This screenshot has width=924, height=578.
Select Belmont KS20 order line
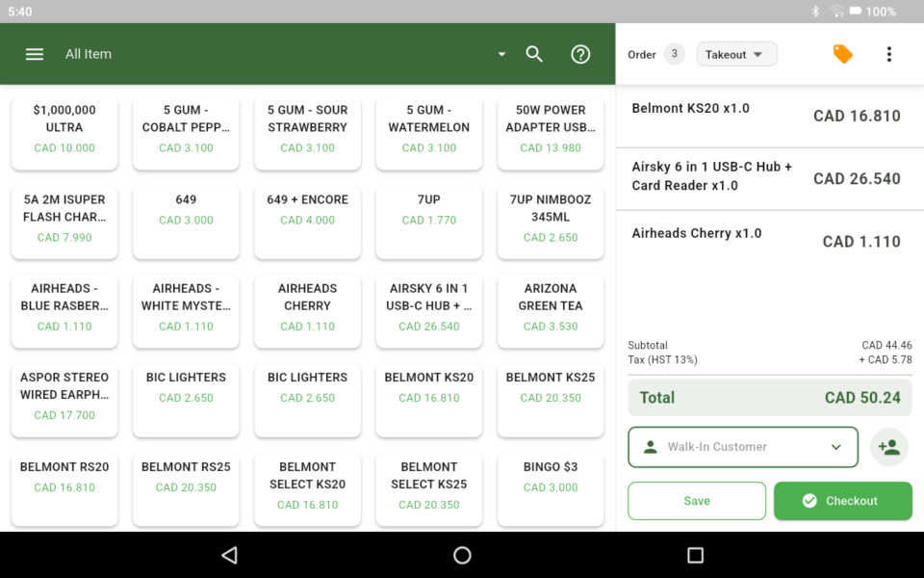click(770, 117)
